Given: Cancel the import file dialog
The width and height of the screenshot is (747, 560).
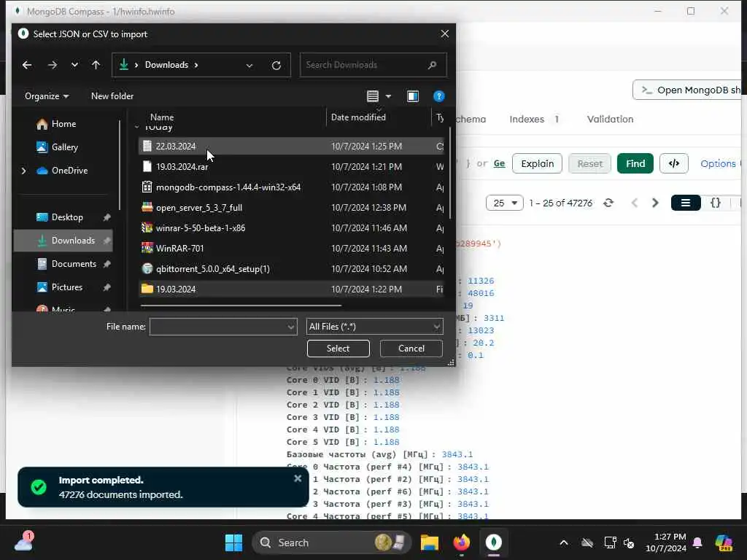Looking at the screenshot, I should pos(411,349).
